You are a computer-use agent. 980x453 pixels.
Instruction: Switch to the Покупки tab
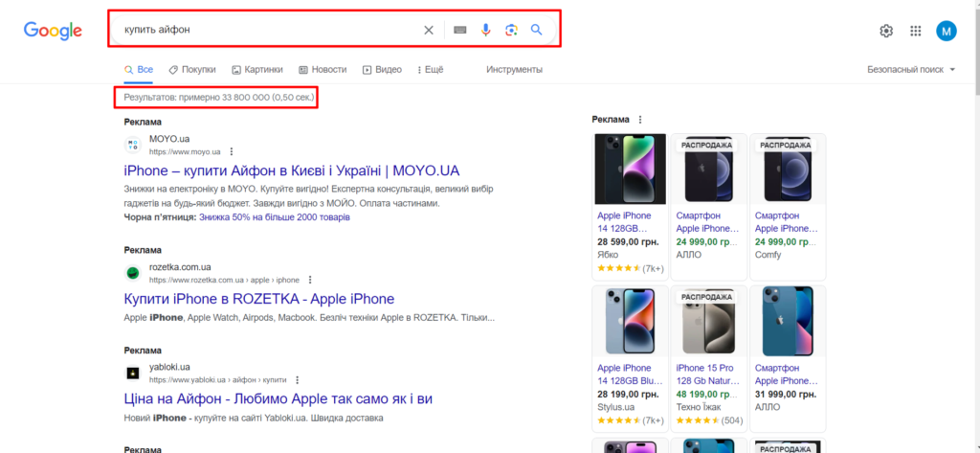pyautogui.click(x=192, y=70)
